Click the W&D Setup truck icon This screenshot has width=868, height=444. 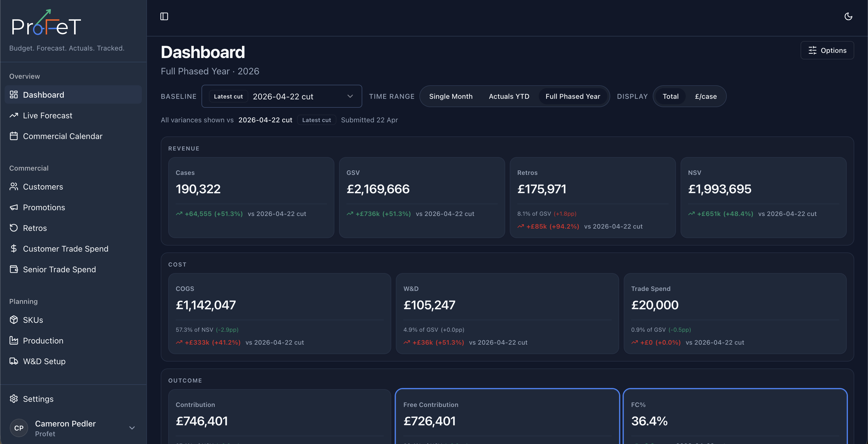click(x=14, y=361)
